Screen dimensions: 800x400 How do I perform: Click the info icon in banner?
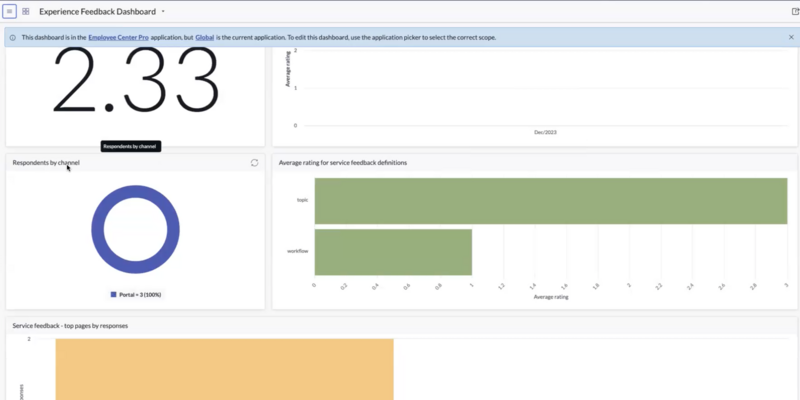[x=13, y=38]
